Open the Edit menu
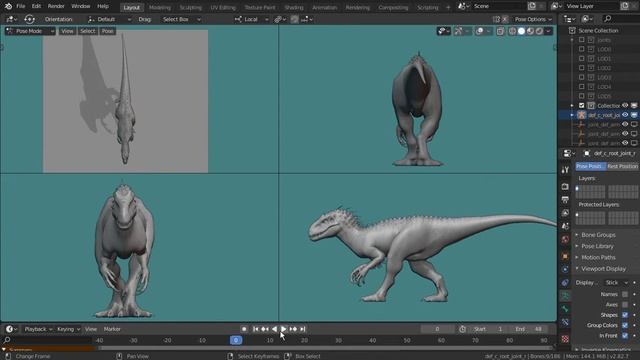Image resolution: width=640 pixels, height=360 pixels. 36,6
